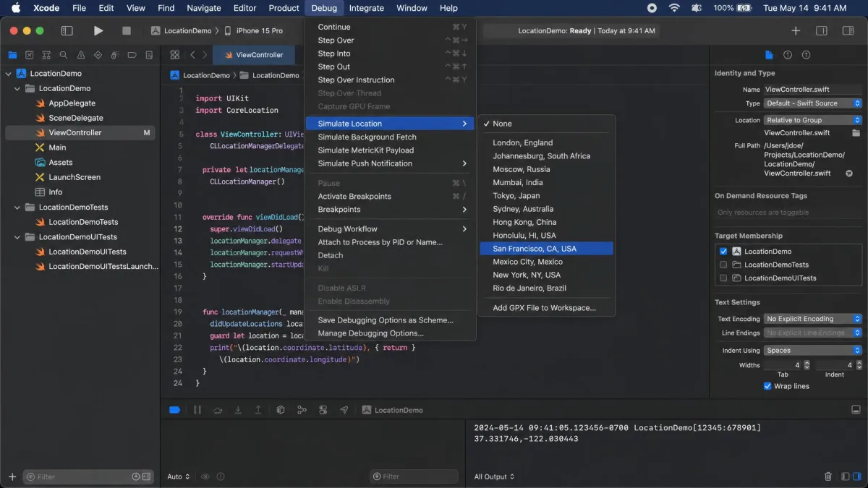Viewport: 868px width, 488px height.
Task: Open the debug view hierarchy icon
Action: (x=281, y=410)
